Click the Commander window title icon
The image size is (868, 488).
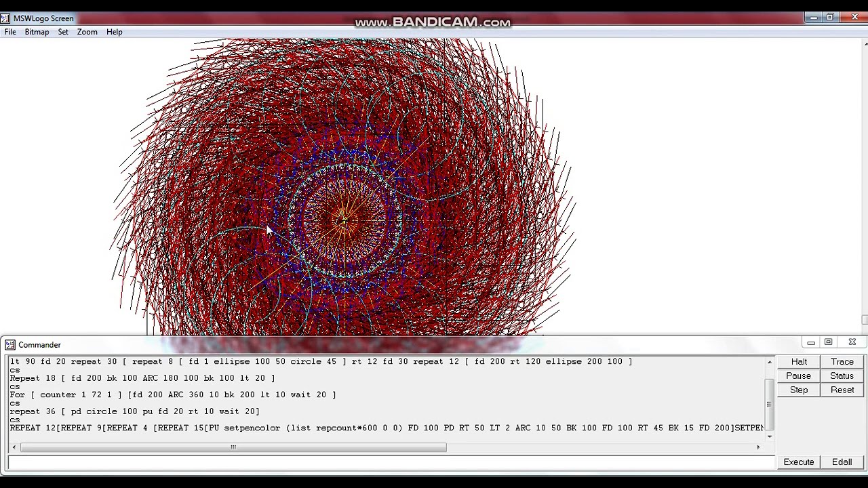coord(10,345)
